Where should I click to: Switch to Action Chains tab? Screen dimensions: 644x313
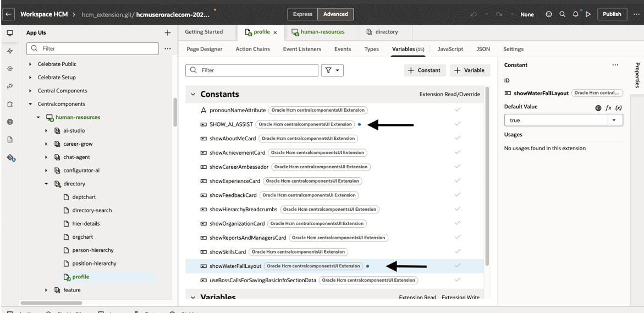(252, 49)
